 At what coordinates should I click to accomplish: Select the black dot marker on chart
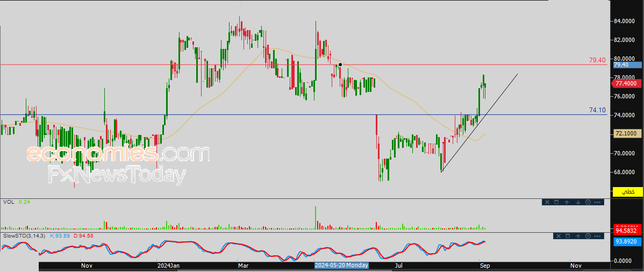point(340,65)
